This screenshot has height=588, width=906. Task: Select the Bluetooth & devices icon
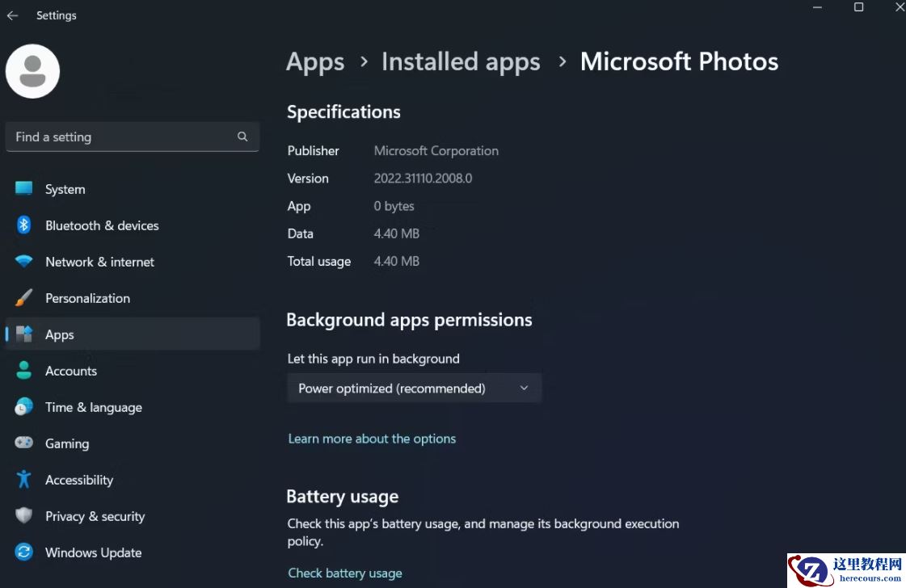click(x=23, y=225)
